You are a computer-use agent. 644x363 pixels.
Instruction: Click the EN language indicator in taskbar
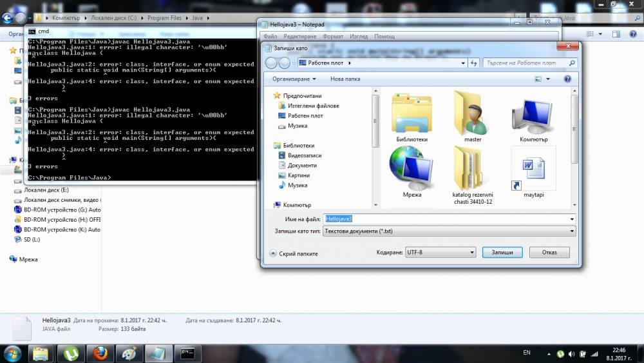[527, 353]
